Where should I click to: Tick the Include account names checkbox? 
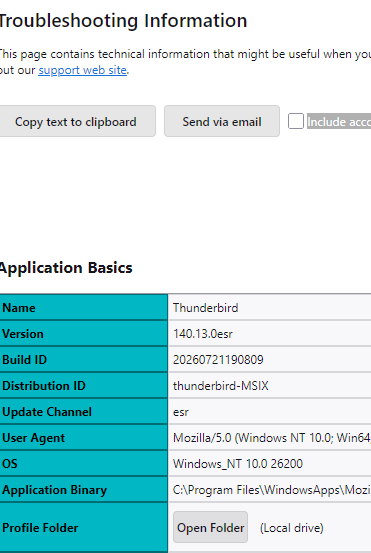point(296,121)
